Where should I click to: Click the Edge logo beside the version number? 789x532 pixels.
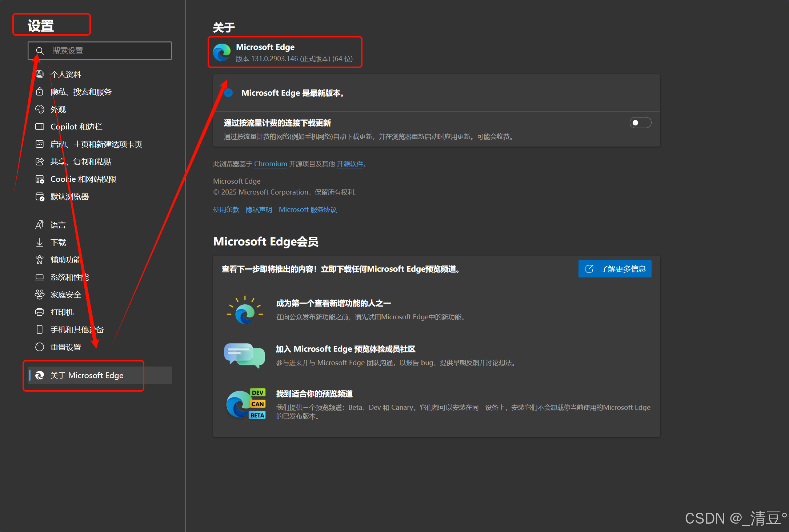(222, 52)
